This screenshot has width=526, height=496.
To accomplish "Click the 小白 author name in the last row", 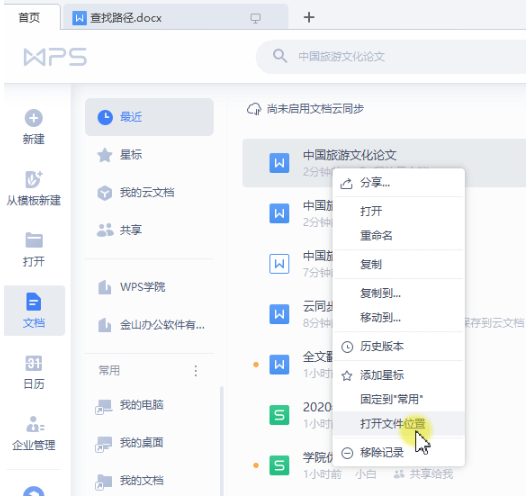I will point(365,474).
